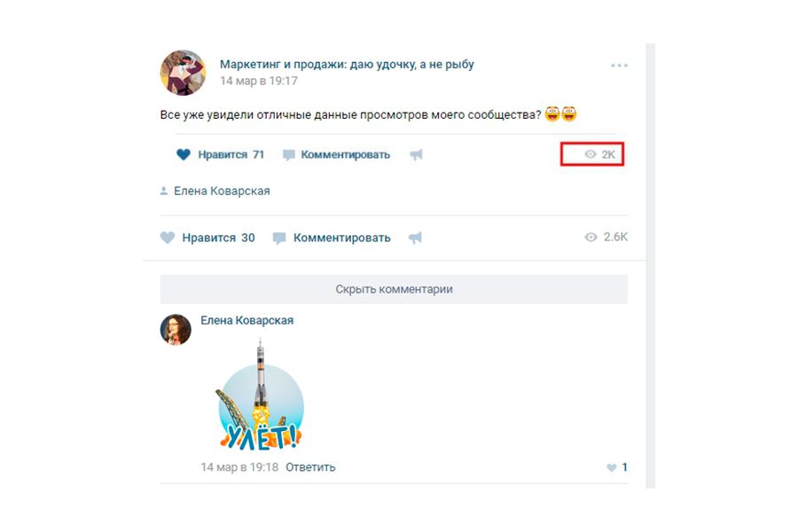Like the comment using the small heart icon
The height and width of the screenshot is (532, 798).
pos(612,467)
